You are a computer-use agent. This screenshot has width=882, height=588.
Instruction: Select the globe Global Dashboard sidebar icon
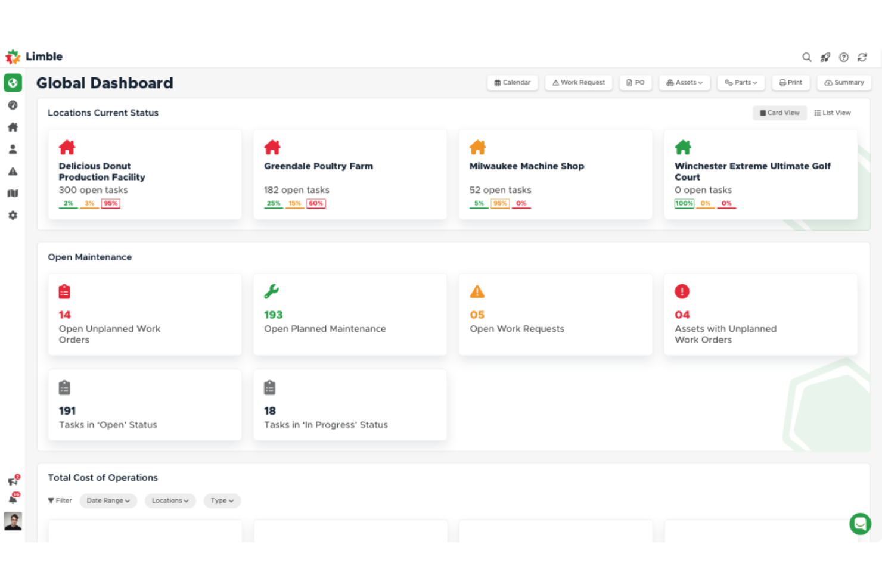[x=13, y=83]
